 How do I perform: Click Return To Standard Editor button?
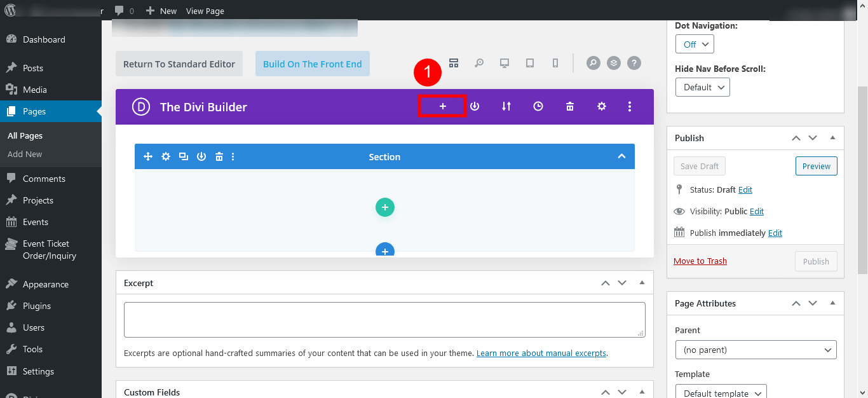tap(179, 64)
